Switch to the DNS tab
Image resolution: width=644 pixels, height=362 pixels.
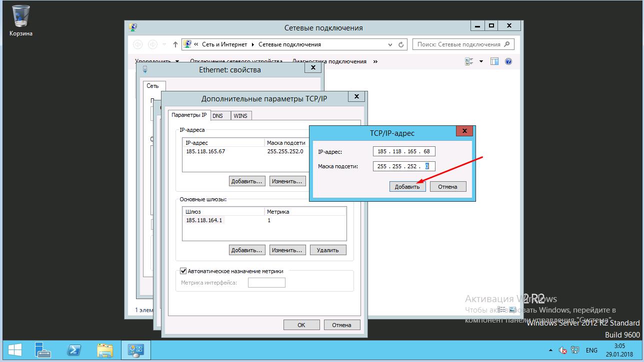click(x=220, y=115)
